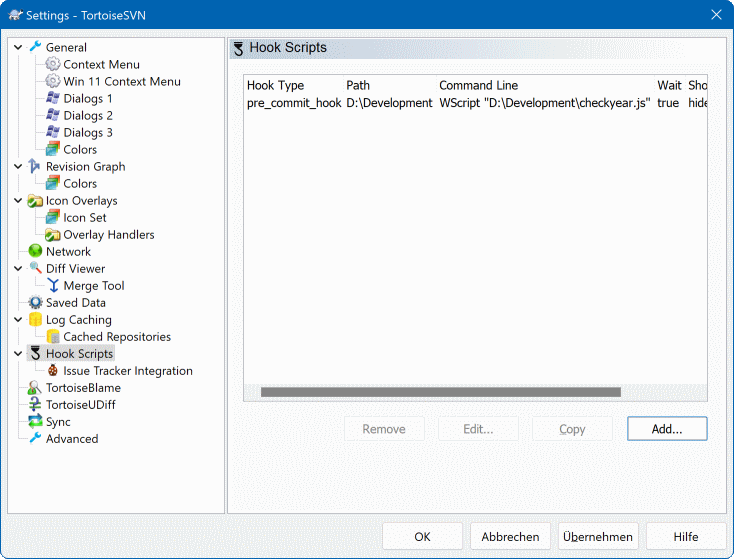Click the Sync arrows icon
This screenshot has width=734, height=559.
click(35, 421)
